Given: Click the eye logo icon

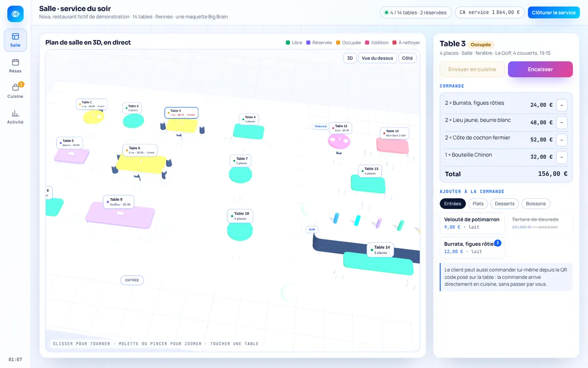Looking at the screenshot, I should [15, 14].
